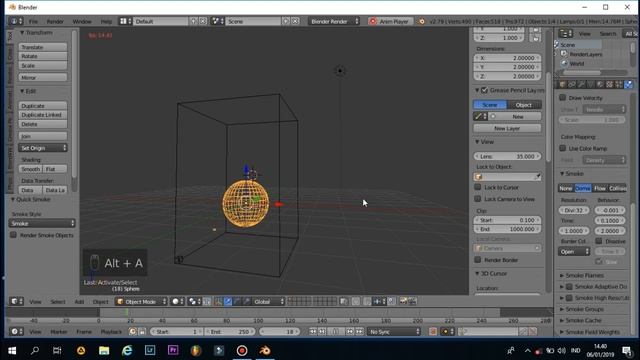Open the Material properties tab icon

[x=600, y=84]
